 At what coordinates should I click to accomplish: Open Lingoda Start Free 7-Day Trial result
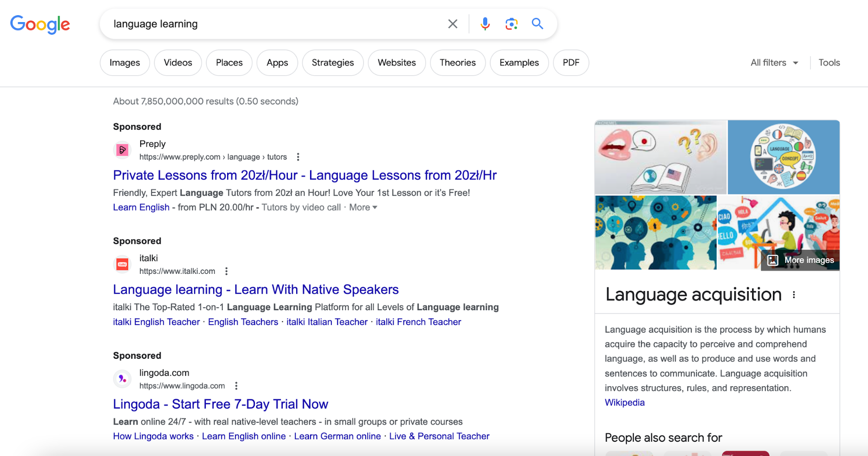point(221,404)
